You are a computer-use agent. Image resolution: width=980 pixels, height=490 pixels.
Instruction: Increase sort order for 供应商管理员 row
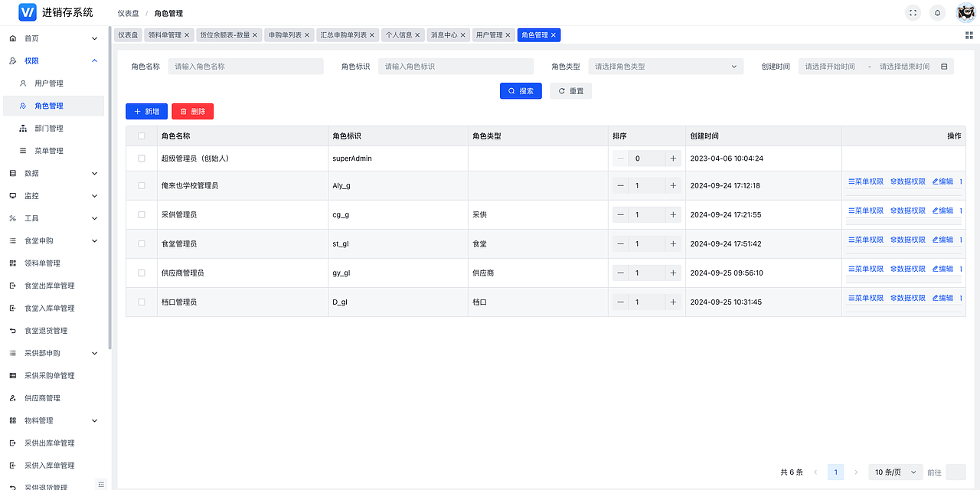click(673, 273)
